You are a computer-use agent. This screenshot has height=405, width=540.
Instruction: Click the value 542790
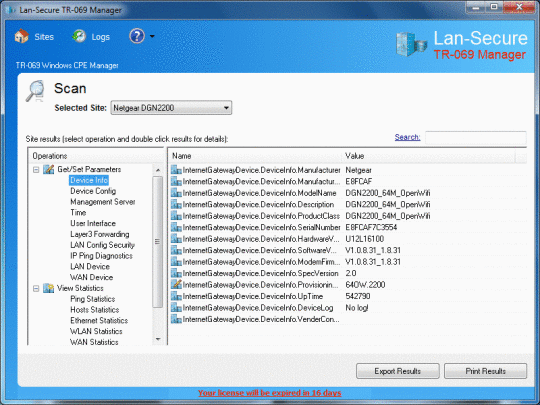tap(358, 296)
